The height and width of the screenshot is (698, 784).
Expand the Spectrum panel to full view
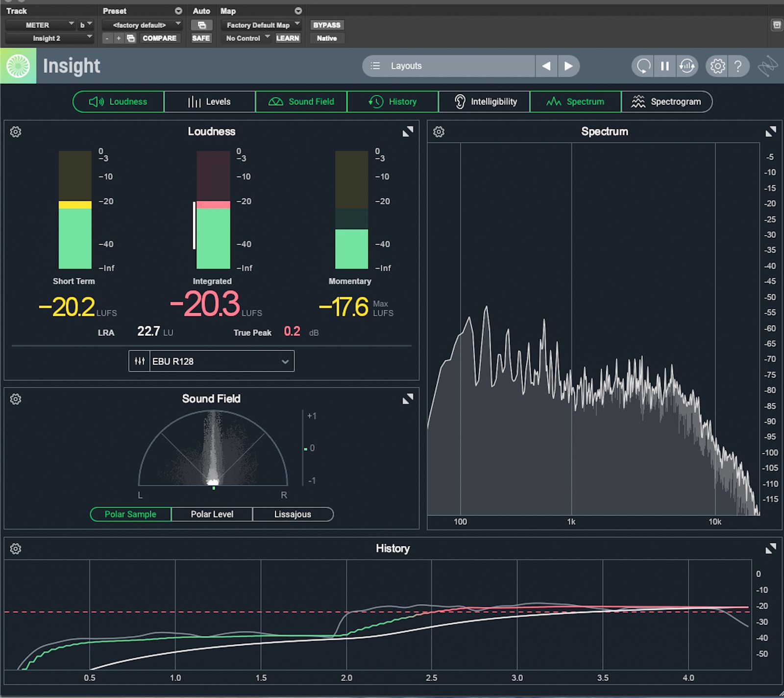[x=770, y=132]
